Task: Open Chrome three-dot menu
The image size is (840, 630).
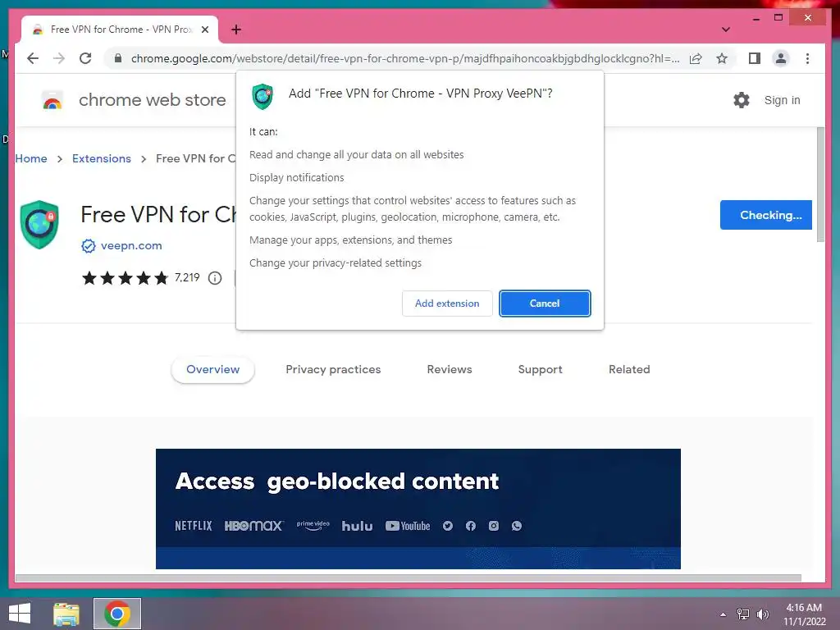Action: [x=807, y=58]
